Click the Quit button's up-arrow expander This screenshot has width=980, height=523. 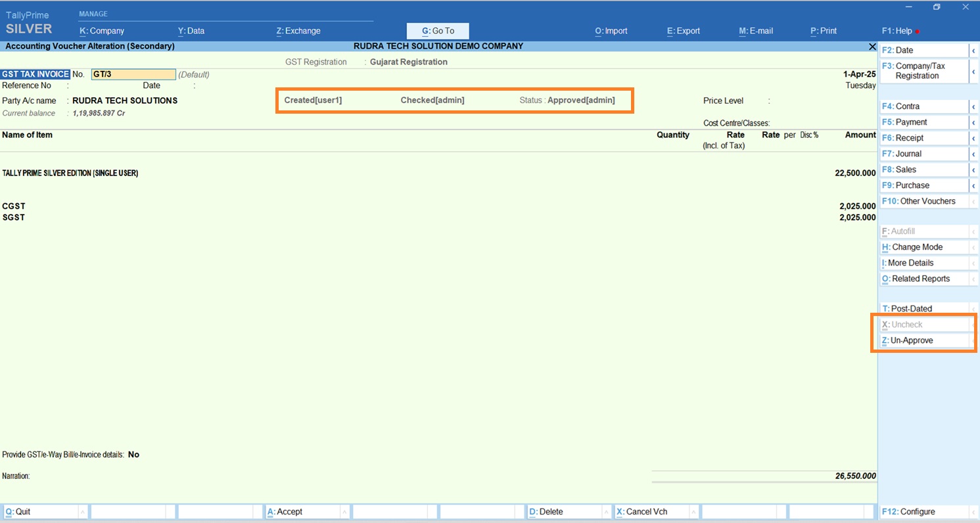coord(82,512)
